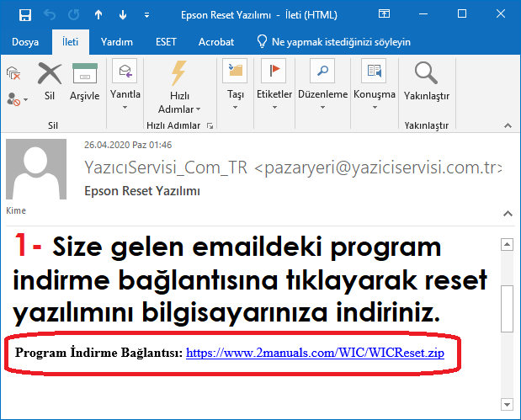Expand the Yanıtla dropdown arrow
This screenshot has width=521, height=420.
(x=125, y=107)
